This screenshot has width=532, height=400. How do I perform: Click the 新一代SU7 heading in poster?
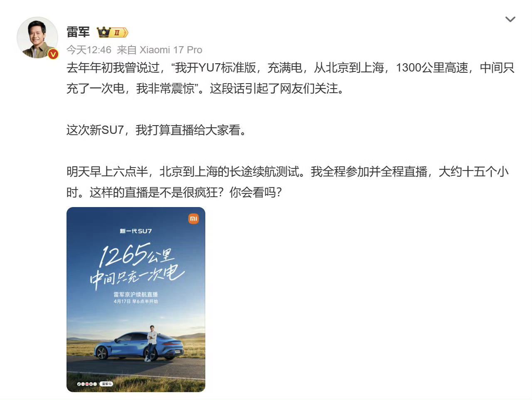click(136, 231)
